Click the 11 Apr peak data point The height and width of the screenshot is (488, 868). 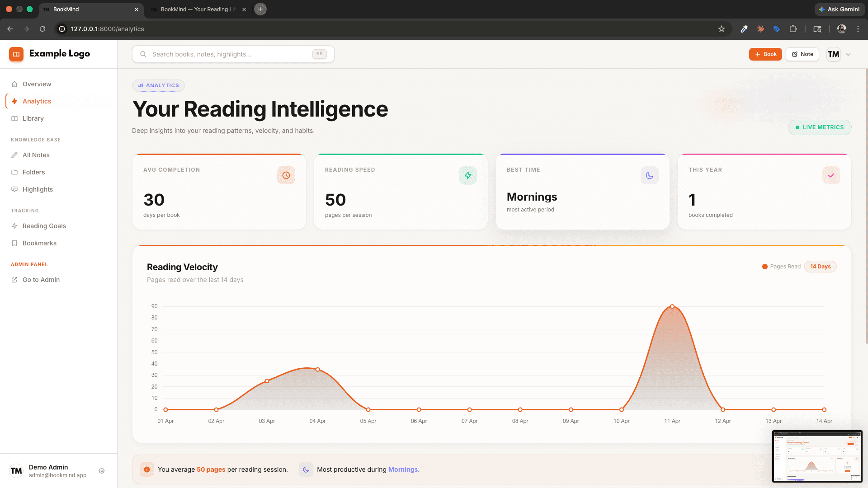(672, 306)
